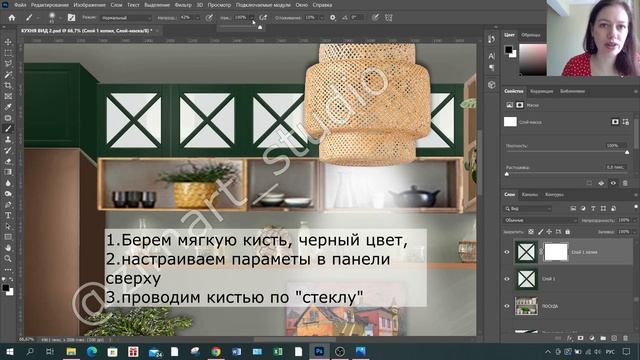Create a new group folder icon
The width and height of the screenshot is (640, 360).
[x=603, y=338]
